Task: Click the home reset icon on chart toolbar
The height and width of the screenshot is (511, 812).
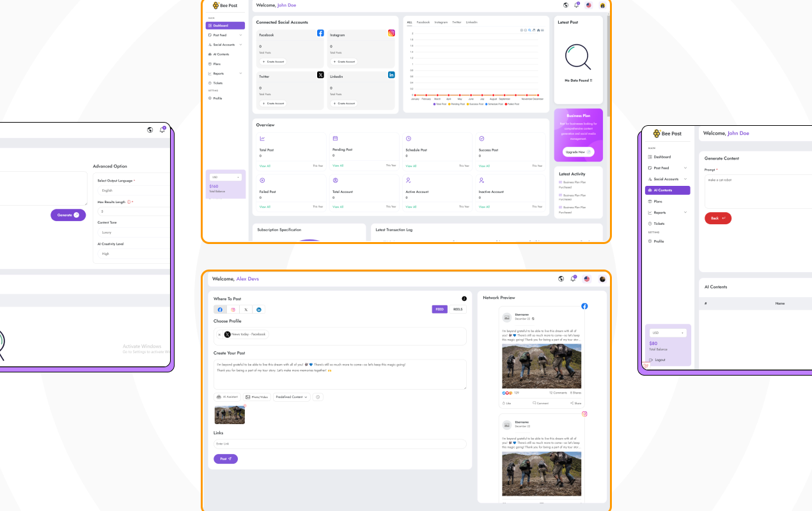Action: click(538, 30)
